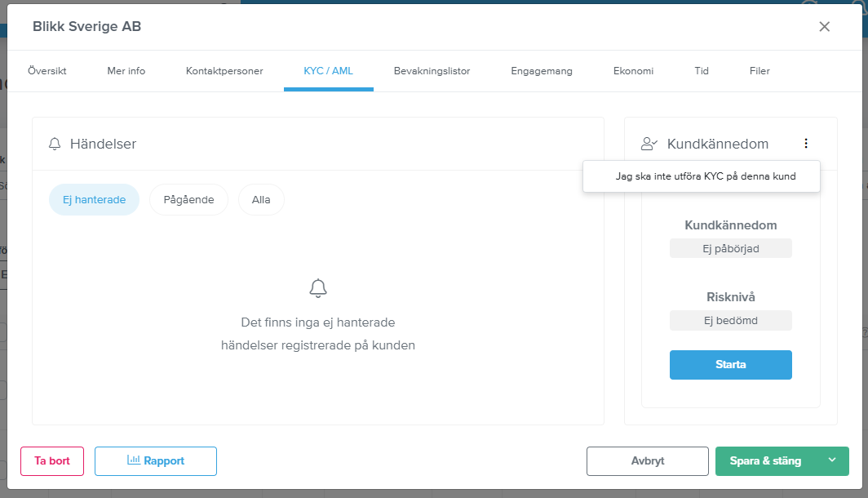Switch filter to Pågående events
Viewport: 868px width, 498px height.
188,199
